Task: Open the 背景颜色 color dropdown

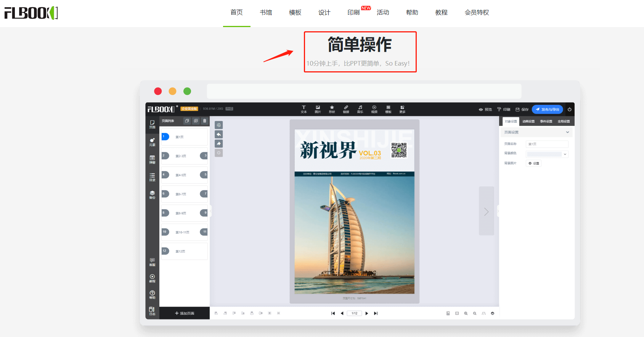Action: click(x=547, y=154)
